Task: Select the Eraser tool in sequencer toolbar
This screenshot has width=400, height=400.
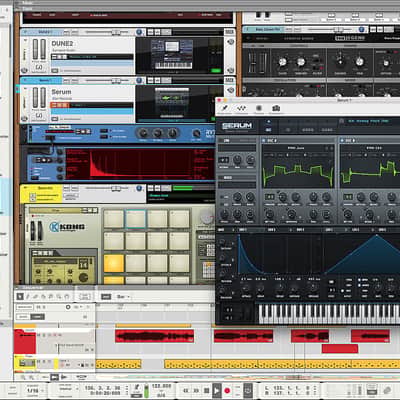Action: click(36, 296)
